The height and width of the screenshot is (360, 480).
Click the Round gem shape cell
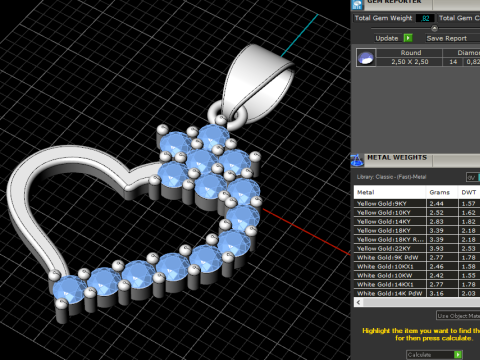pyautogui.click(x=411, y=53)
